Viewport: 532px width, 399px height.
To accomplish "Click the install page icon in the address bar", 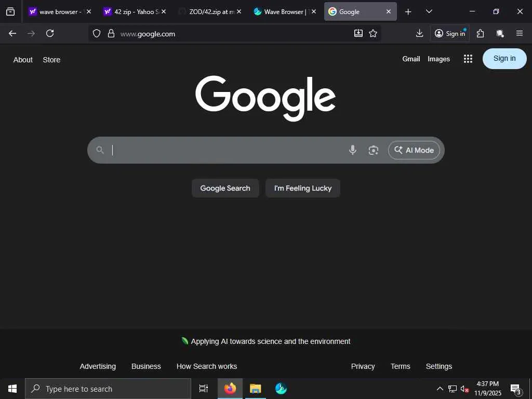I will 358,33.
